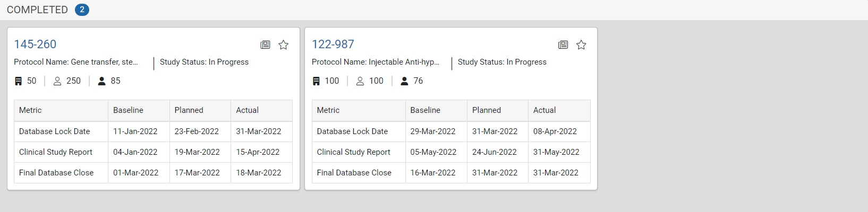Open study 145-260 link
868x212 pixels.
tap(35, 45)
